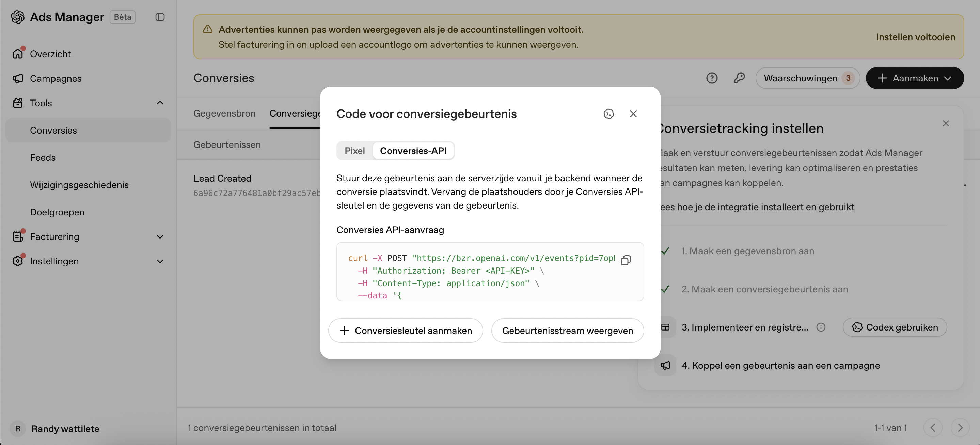Switch to the Pixel tab
Screen dimensions: 980x445
click(354, 151)
